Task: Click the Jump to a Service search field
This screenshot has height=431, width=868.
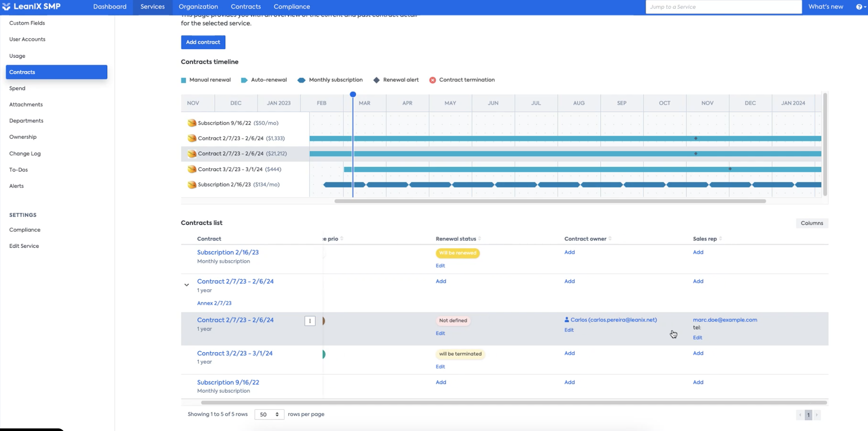Action: click(723, 7)
